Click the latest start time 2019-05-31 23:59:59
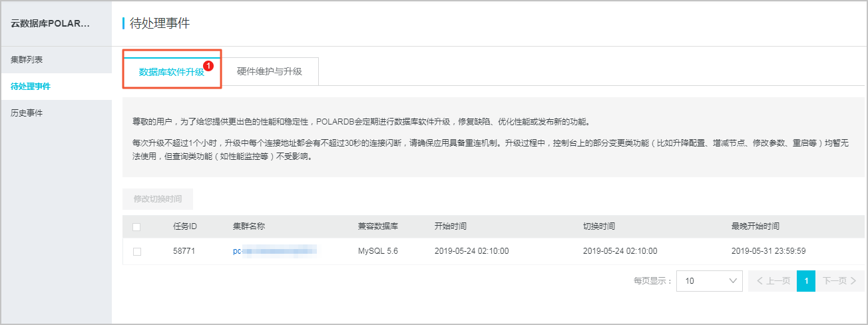This screenshot has width=868, height=325. point(769,252)
